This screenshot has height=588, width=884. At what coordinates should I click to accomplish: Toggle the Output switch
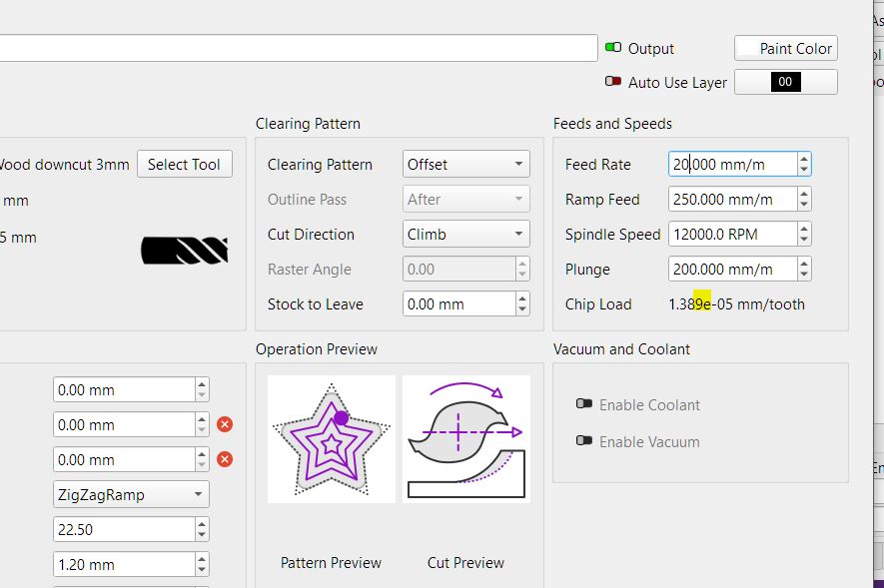point(613,48)
